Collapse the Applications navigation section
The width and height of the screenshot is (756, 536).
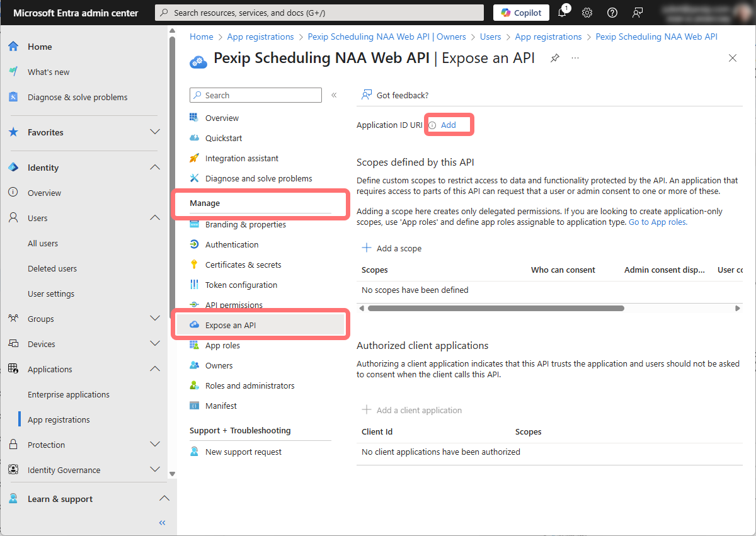[x=154, y=369]
